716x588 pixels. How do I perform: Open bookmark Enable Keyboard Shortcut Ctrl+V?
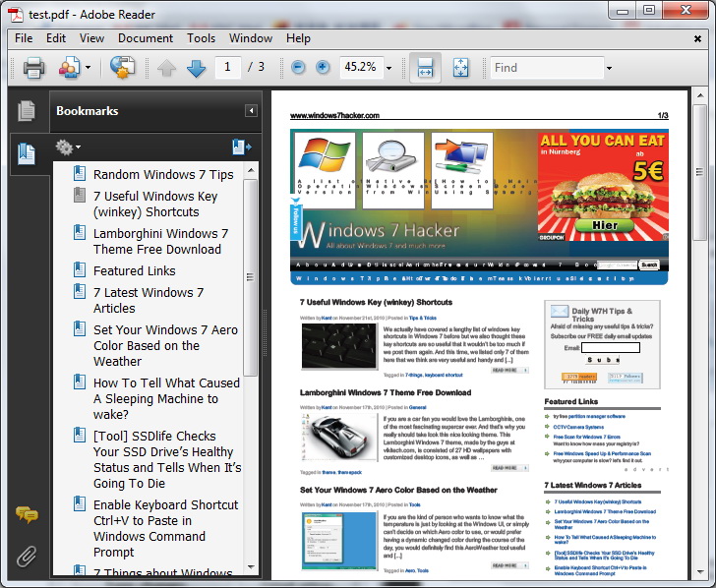coord(166,528)
